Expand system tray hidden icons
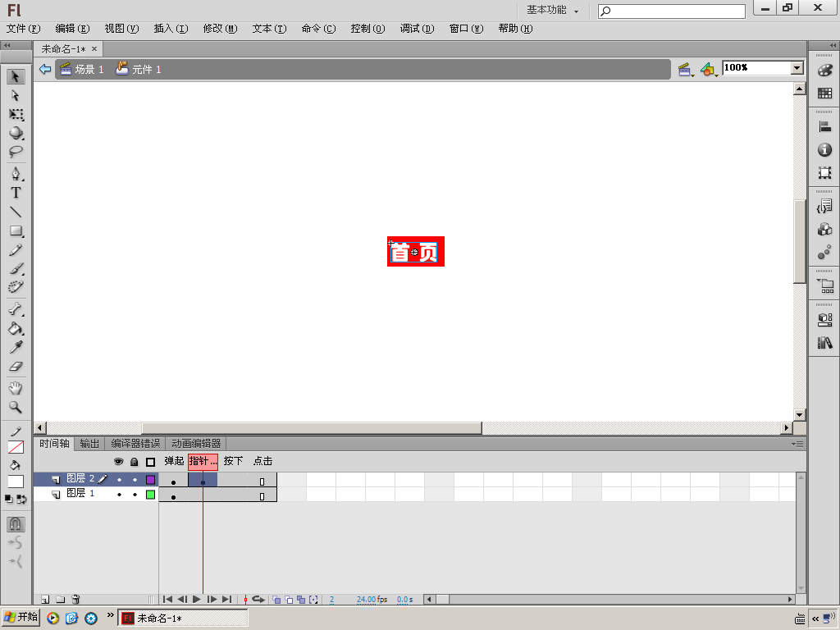This screenshot has width=840, height=630. [815, 619]
